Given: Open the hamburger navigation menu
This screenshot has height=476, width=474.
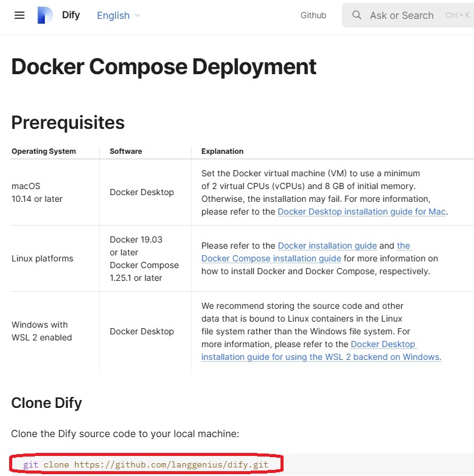Looking at the screenshot, I should click(19, 15).
